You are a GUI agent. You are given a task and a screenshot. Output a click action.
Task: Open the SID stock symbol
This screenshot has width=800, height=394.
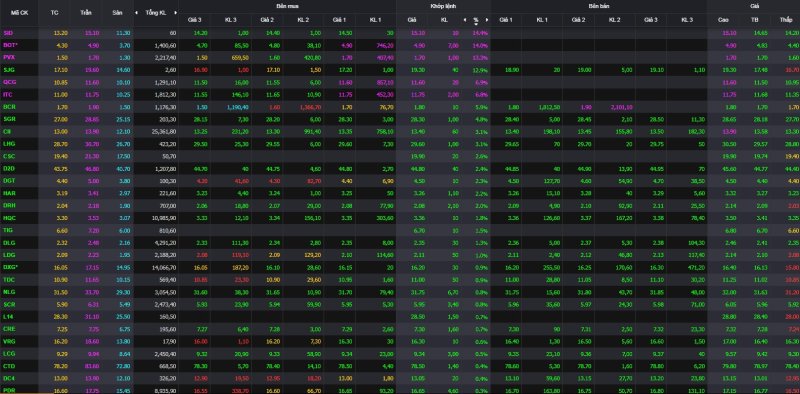(x=8, y=33)
